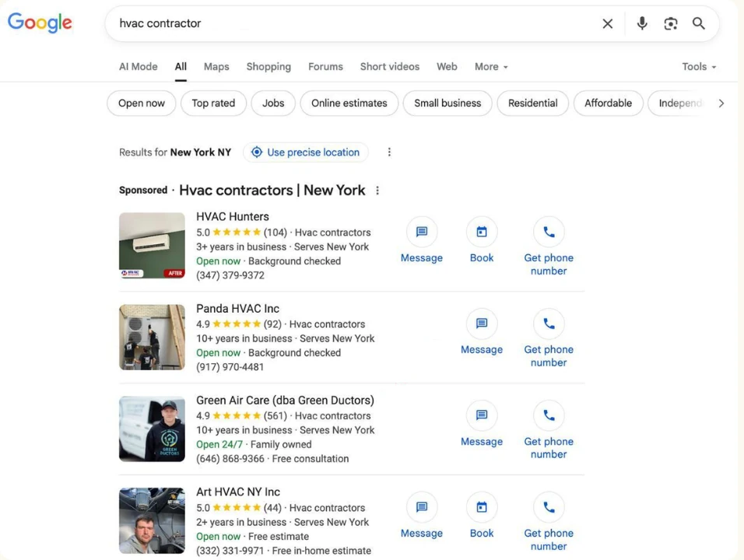Click the Use precise location button
This screenshot has width=744, height=560.
[x=306, y=152]
